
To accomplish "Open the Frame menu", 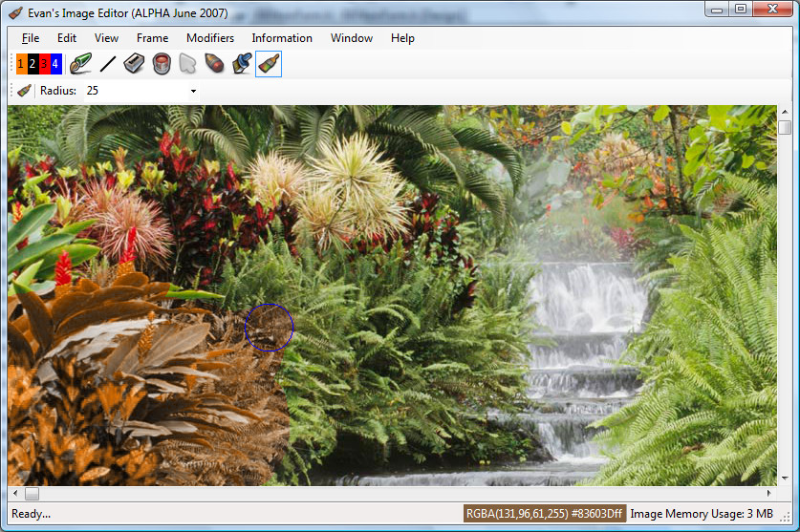I will pyautogui.click(x=152, y=38).
